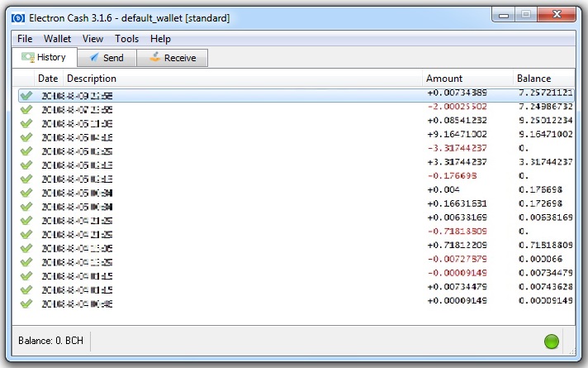The width and height of the screenshot is (588, 368).
Task: Click confirmed checkmark of +9.16471002 transaction
Action: click(x=26, y=137)
